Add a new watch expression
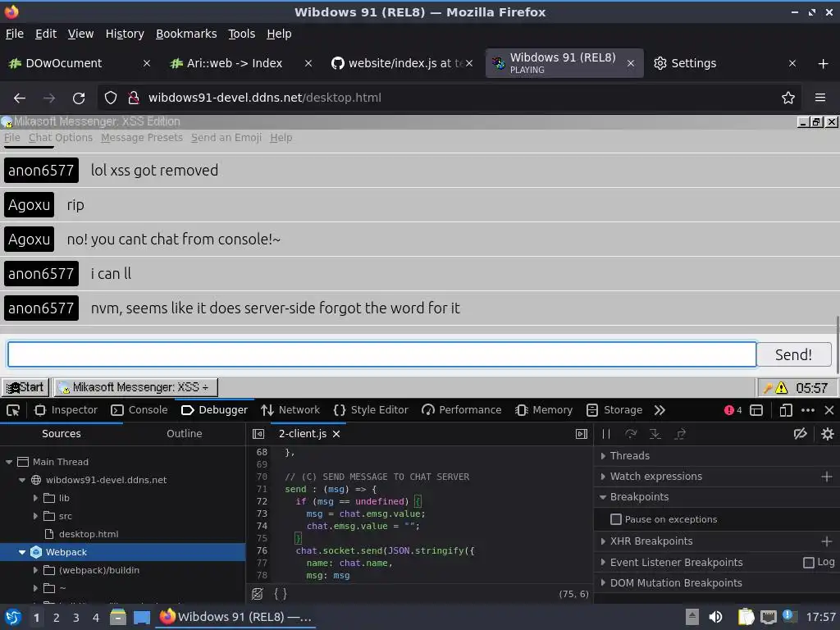This screenshot has height=630, width=840. tap(827, 477)
